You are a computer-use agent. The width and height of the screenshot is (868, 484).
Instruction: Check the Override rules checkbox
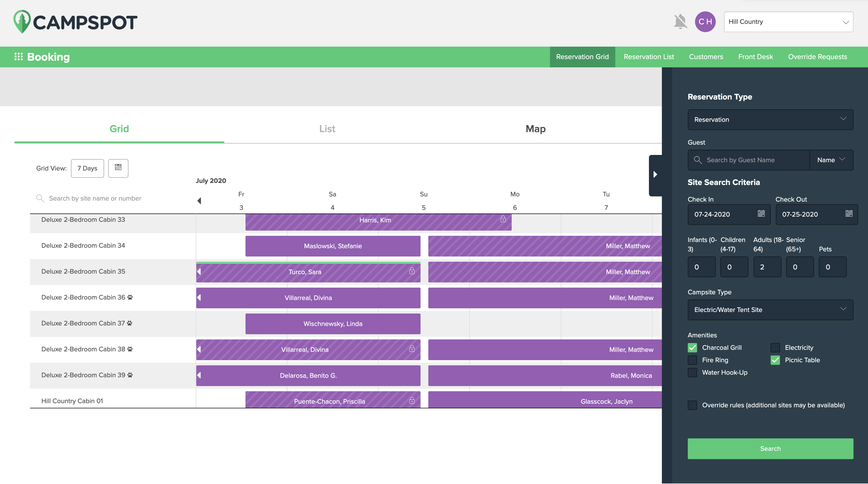click(x=692, y=405)
